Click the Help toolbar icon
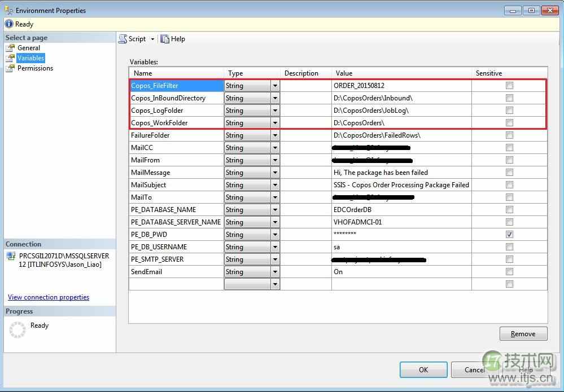The width and height of the screenshot is (564, 392). tap(165, 38)
